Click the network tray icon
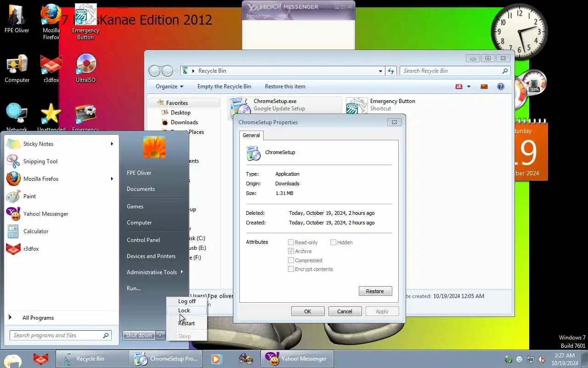Screen dimensions: 588x368 (x=531, y=359)
